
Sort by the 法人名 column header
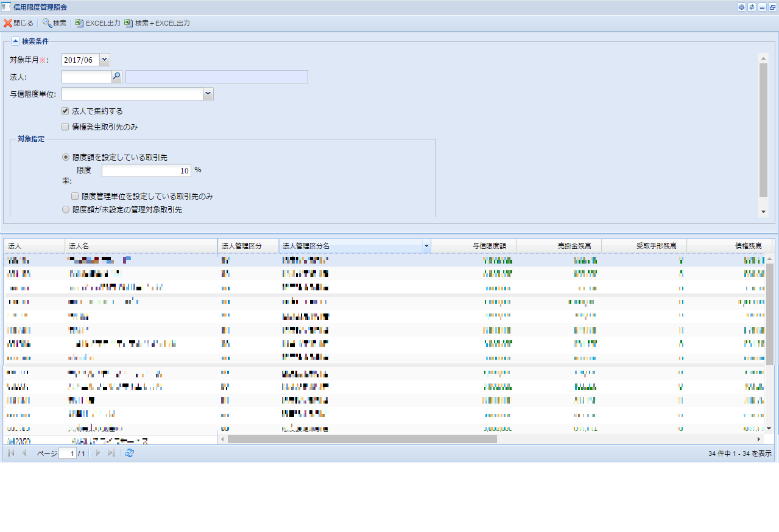click(x=141, y=246)
